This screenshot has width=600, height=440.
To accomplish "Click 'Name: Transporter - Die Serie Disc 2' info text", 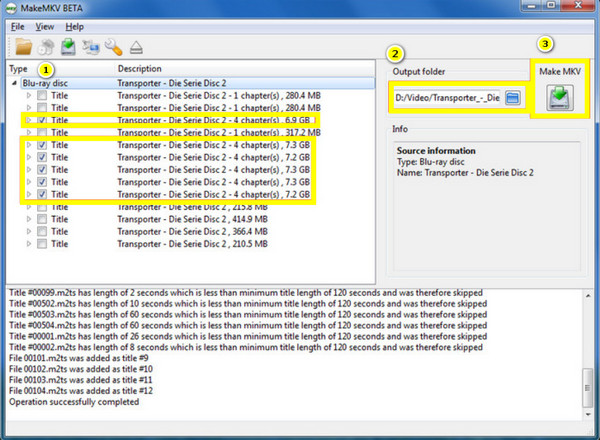I will click(465, 173).
